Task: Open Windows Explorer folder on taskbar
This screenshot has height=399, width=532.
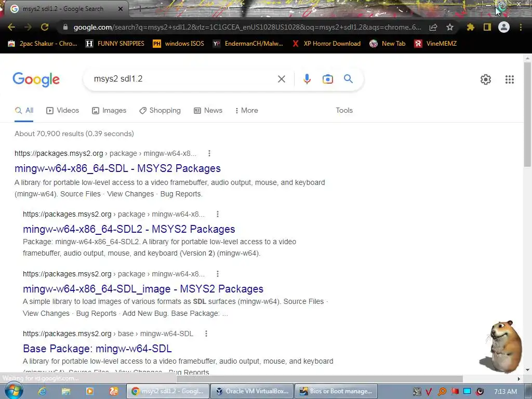Action: 65,391
